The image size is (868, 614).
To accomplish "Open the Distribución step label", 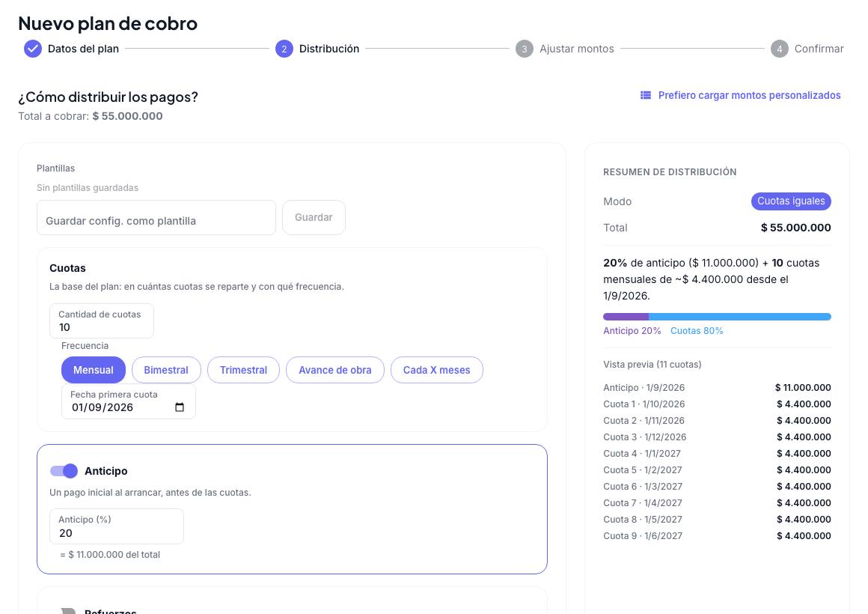I will [x=329, y=49].
